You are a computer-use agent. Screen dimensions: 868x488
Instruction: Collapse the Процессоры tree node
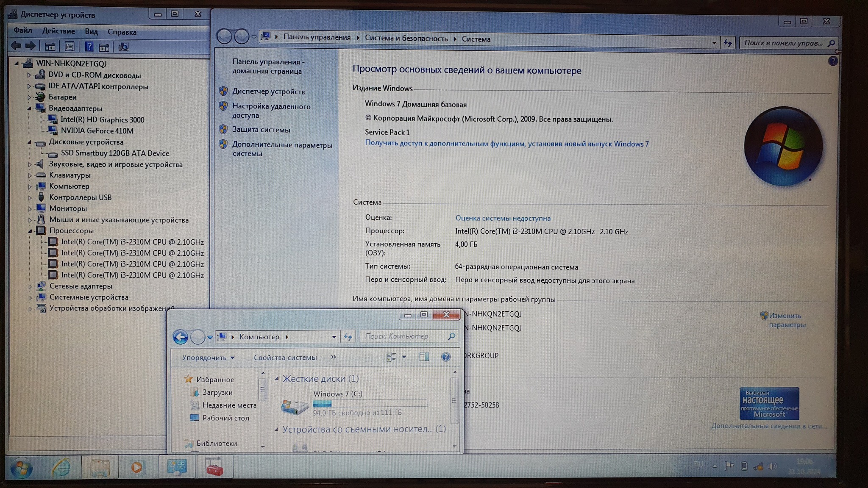pyautogui.click(x=30, y=231)
